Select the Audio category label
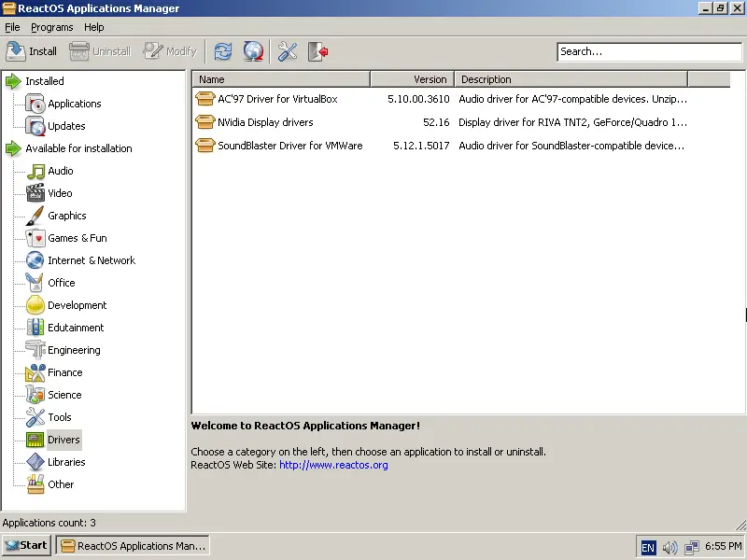The width and height of the screenshot is (747, 560). coord(61,171)
